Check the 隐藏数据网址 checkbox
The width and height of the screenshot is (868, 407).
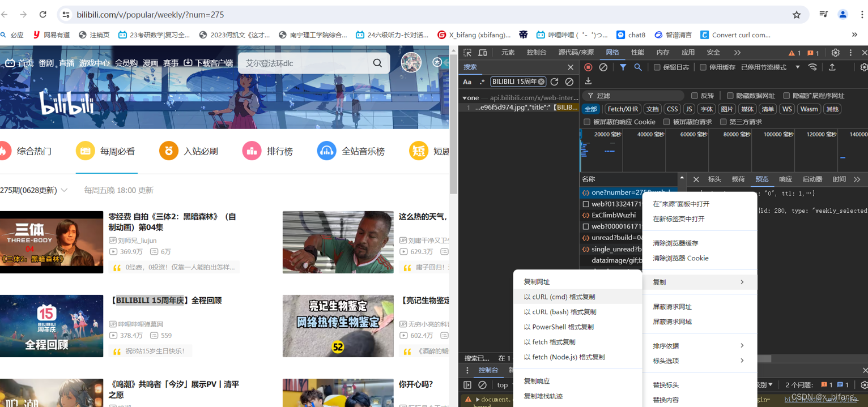point(730,96)
